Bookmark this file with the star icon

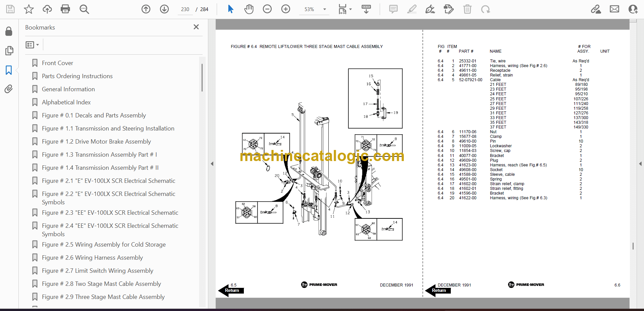coord(29,9)
